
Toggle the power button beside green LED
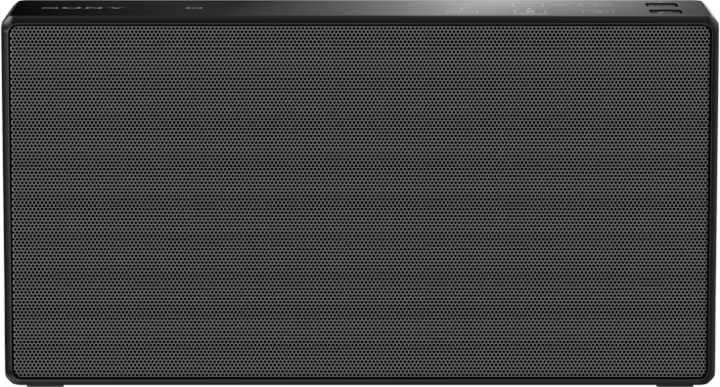tap(662, 5)
